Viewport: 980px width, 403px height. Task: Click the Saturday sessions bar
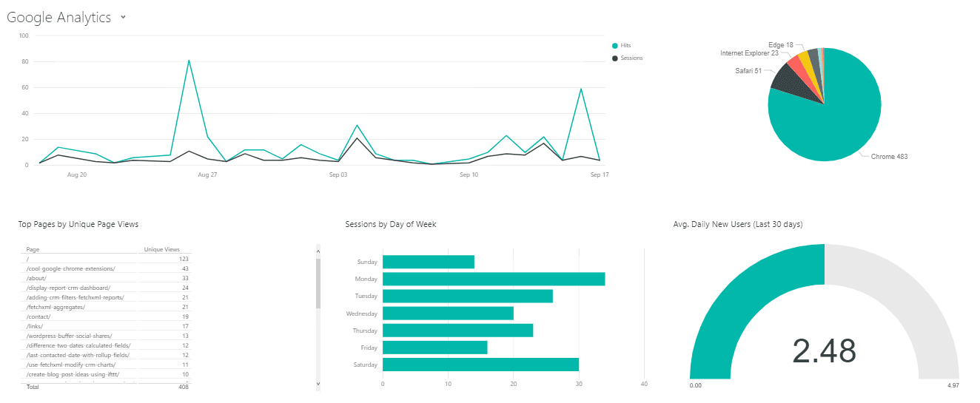[481, 365]
